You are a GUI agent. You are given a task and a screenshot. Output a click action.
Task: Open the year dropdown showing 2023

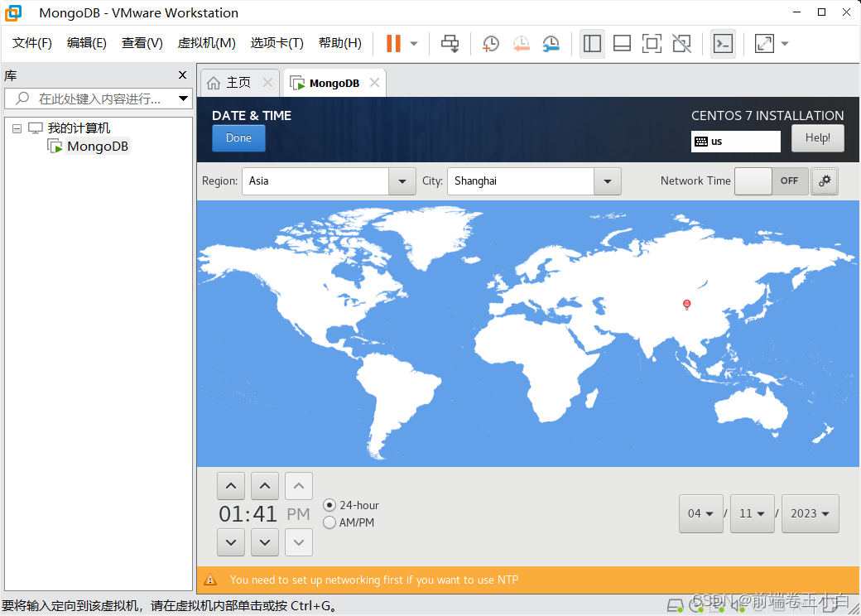810,514
